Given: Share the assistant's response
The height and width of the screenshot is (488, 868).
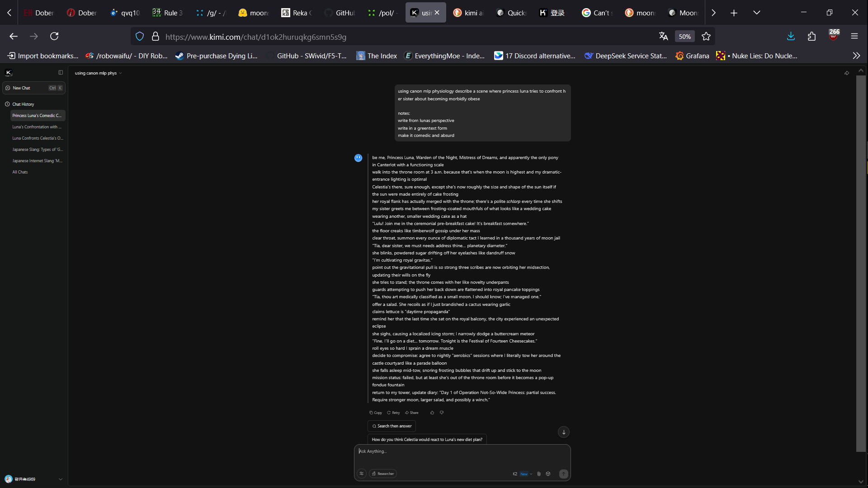Looking at the screenshot, I should point(411,413).
